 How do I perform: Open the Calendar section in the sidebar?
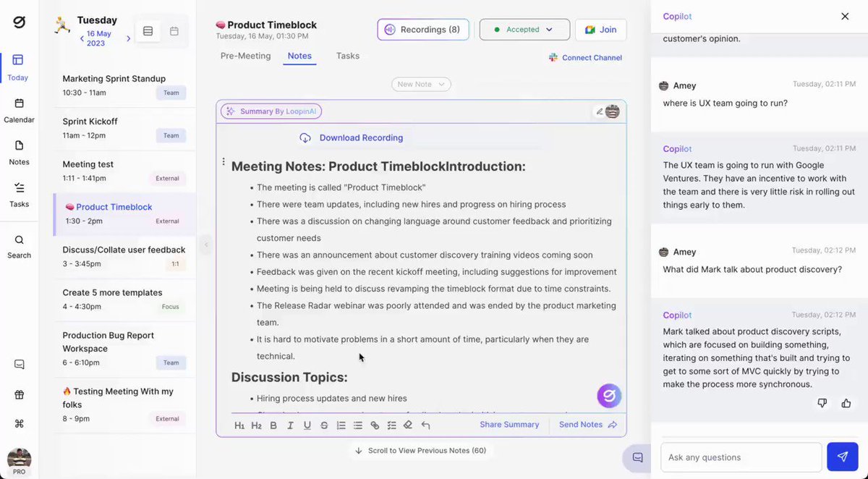click(x=19, y=111)
